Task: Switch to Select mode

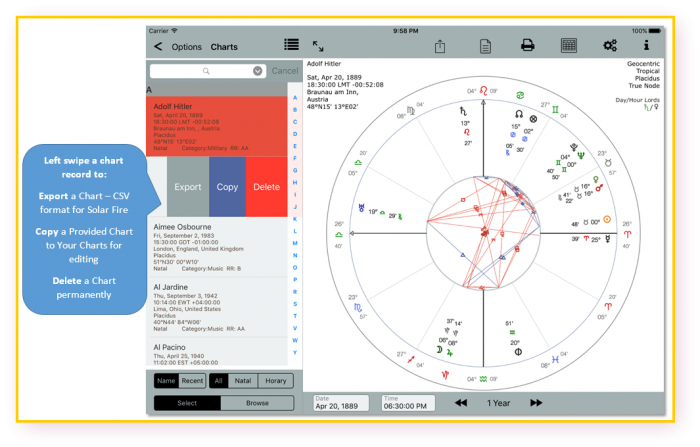Action: (x=187, y=403)
